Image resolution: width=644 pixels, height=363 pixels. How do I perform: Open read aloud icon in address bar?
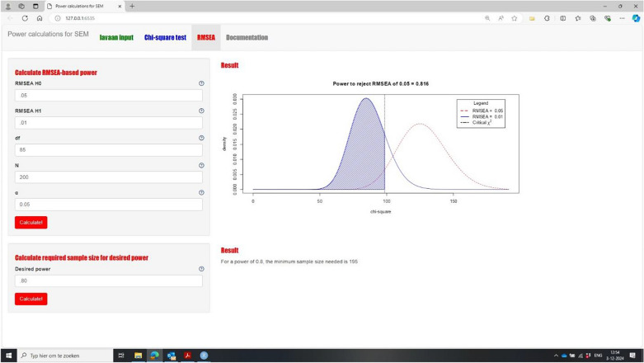(x=501, y=18)
